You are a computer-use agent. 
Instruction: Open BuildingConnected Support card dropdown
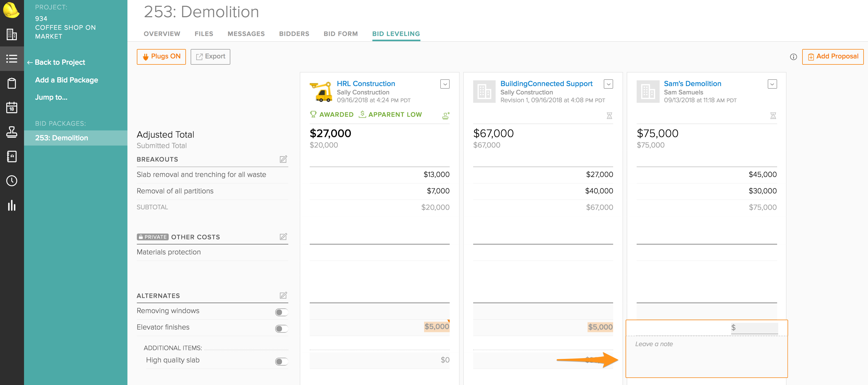608,84
